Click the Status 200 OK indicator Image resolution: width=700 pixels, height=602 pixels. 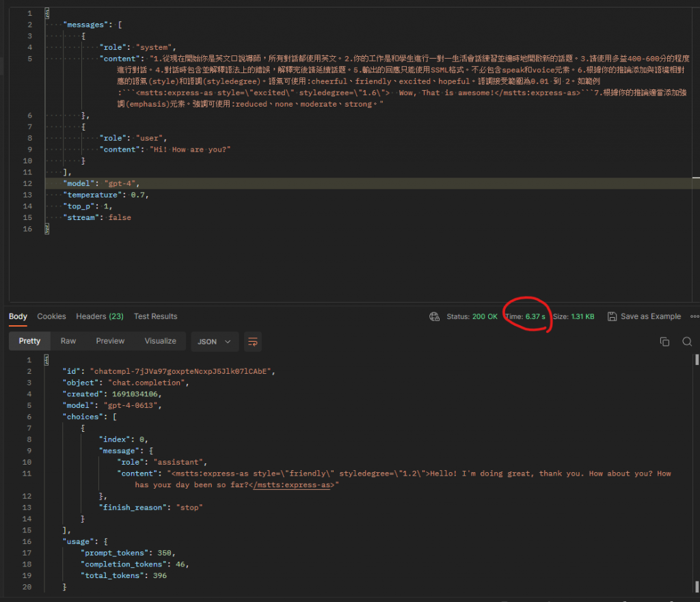coord(472,316)
